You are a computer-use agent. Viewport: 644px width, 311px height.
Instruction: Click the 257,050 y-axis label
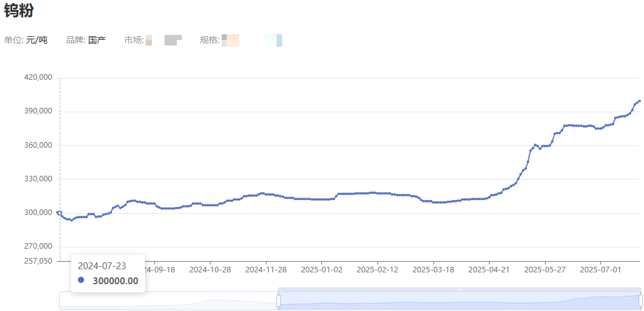pyautogui.click(x=39, y=261)
